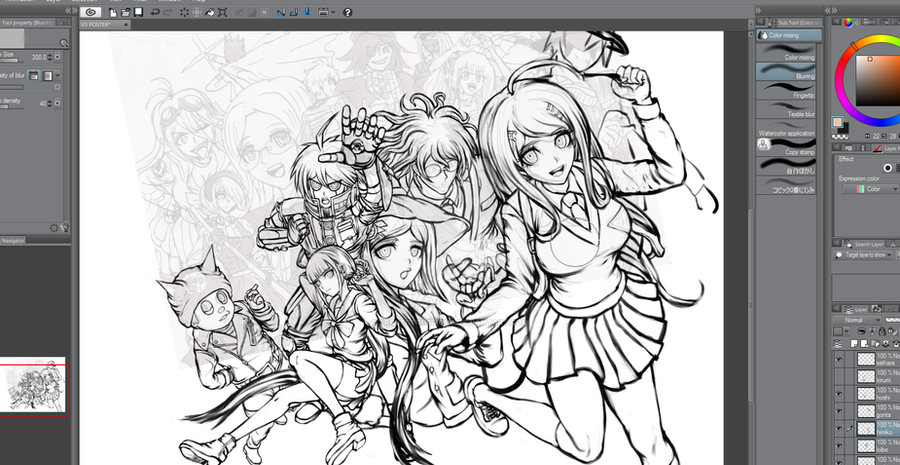This screenshot has height=465, width=900.
Task: Open the command bar settings dropdown arrow
Action: coord(334,12)
